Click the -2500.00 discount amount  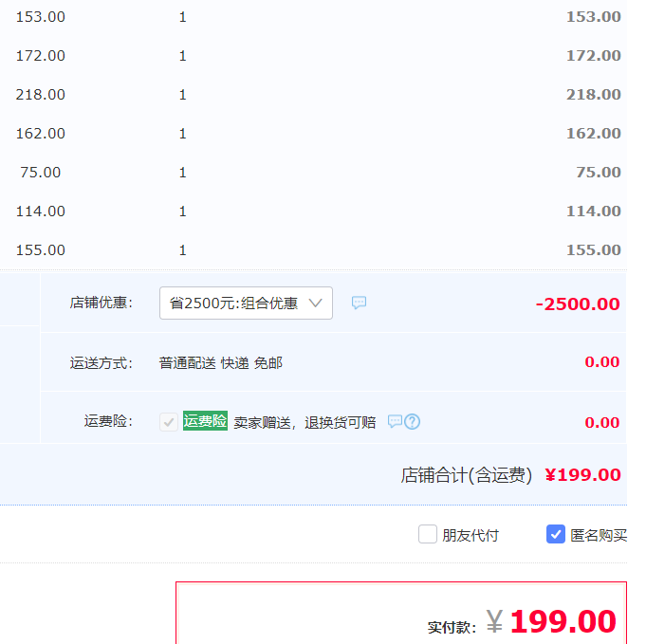point(578,304)
